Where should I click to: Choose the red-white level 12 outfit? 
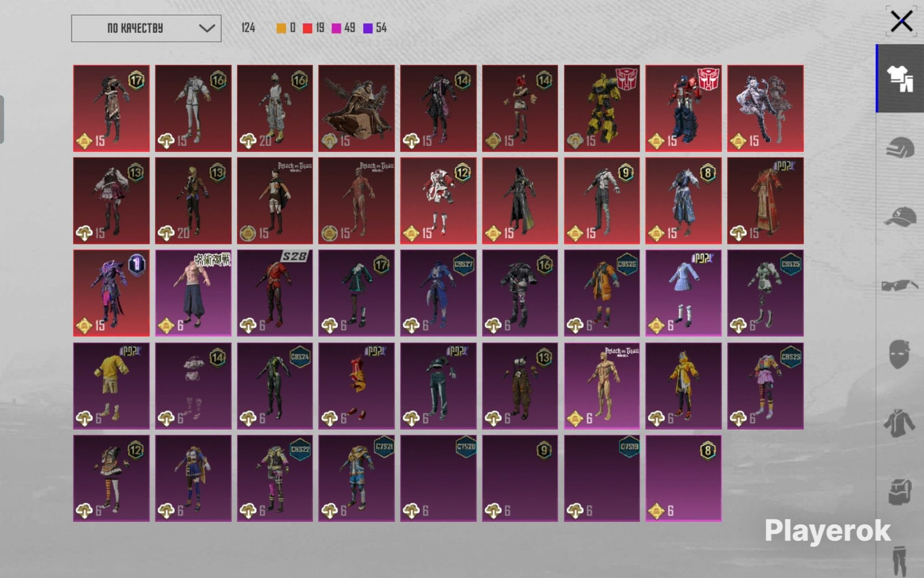coord(438,201)
